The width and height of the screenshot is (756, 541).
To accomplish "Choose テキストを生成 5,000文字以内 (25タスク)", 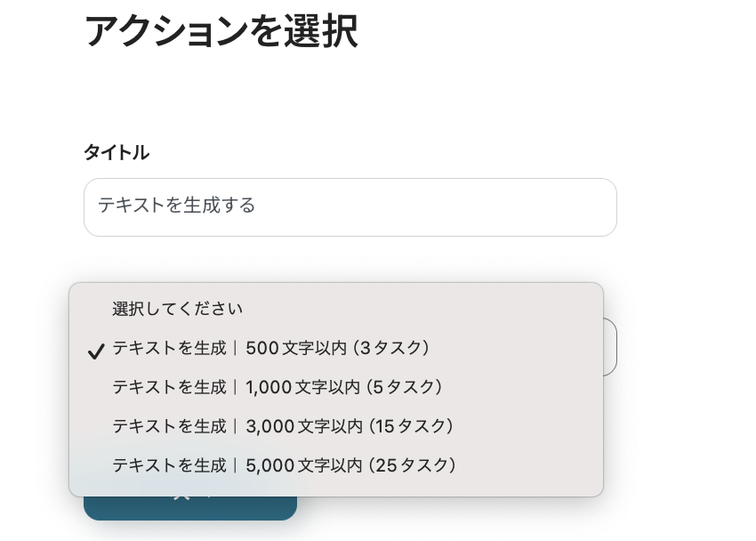I will point(285,465).
